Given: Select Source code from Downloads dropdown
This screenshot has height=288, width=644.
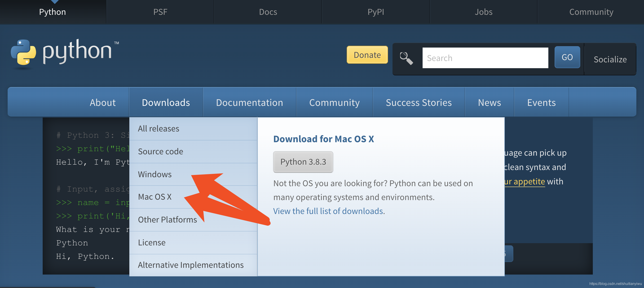Looking at the screenshot, I should tap(193, 152).
